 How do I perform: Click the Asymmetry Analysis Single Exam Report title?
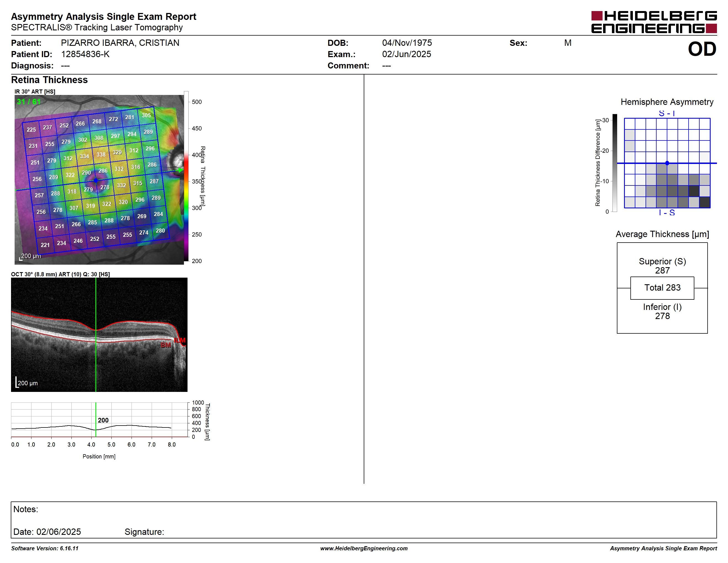104,16
